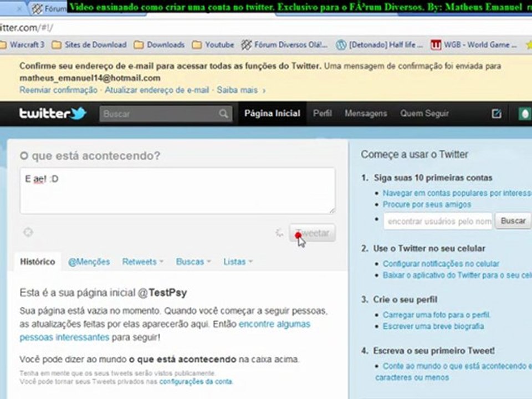Screen dimensions: 532x399
Task: Click Baixar o aplicativo do Twitter link
Action: click(457, 275)
